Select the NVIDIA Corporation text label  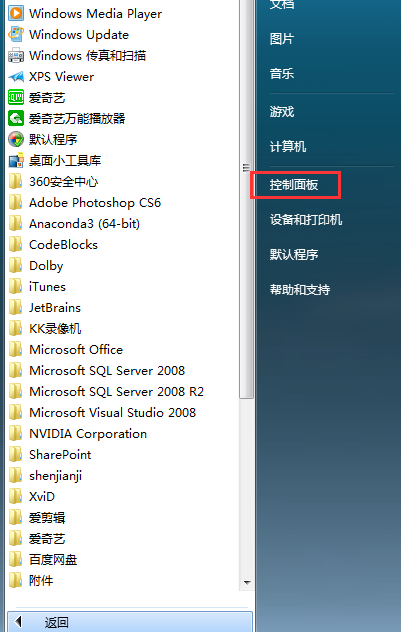click(88, 434)
